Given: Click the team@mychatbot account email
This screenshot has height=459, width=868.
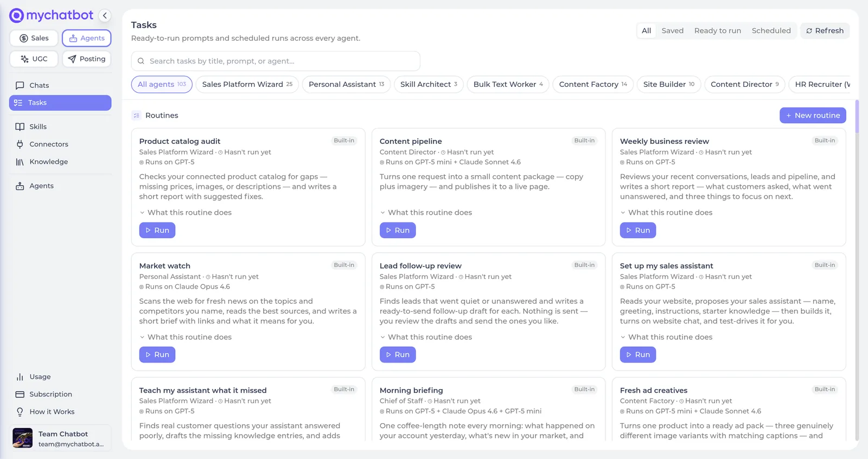Looking at the screenshot, I should tap(71, 444).
